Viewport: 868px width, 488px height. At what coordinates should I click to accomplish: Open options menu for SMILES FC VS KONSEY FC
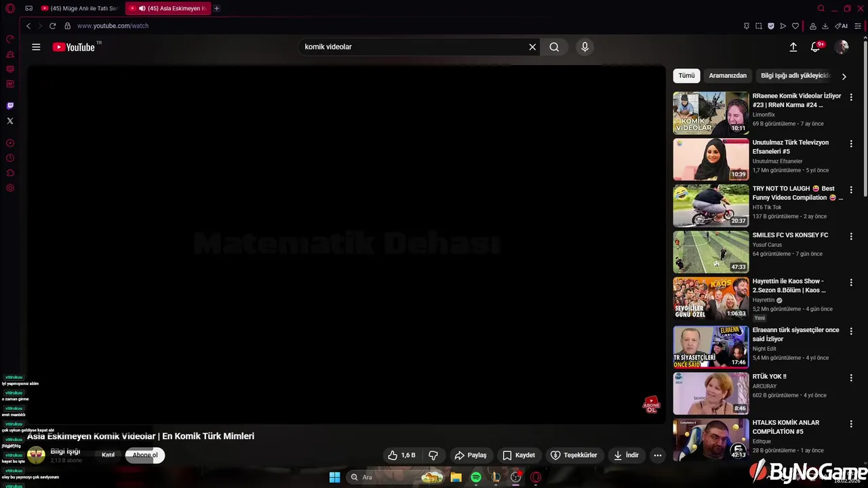point(851,237)
